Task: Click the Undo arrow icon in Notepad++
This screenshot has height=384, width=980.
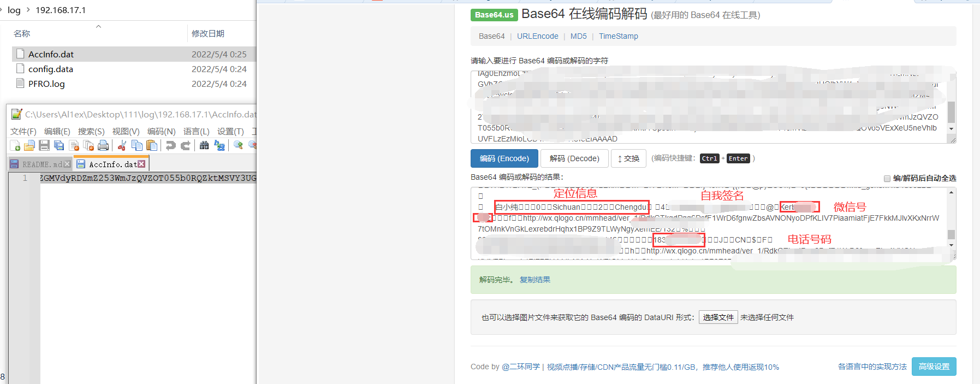Action: pyautogui.click(x=170, y=145)
